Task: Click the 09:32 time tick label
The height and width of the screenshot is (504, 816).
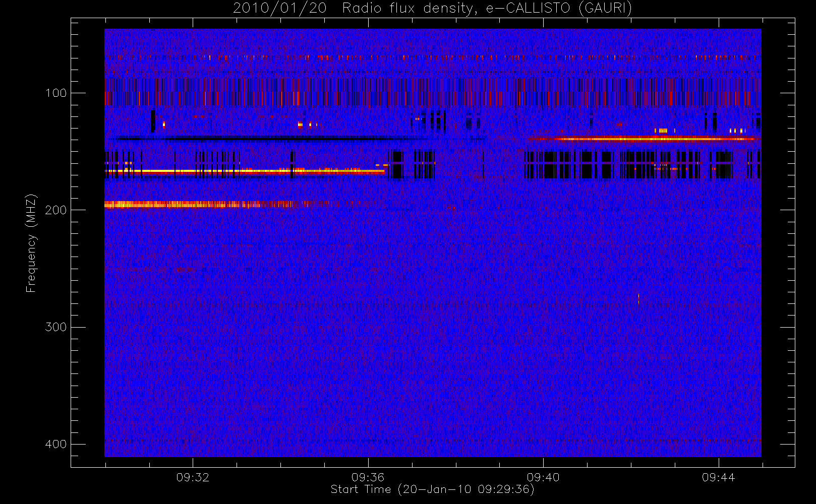Action: [x=193, y=477]
